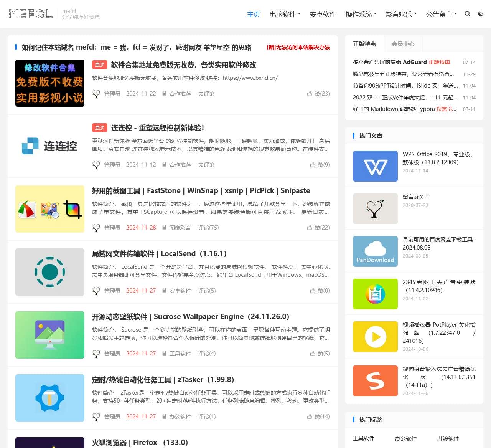The image size is (491, 448).
Task: Open iSlide PPT deal link
Action: coord(405,86)
